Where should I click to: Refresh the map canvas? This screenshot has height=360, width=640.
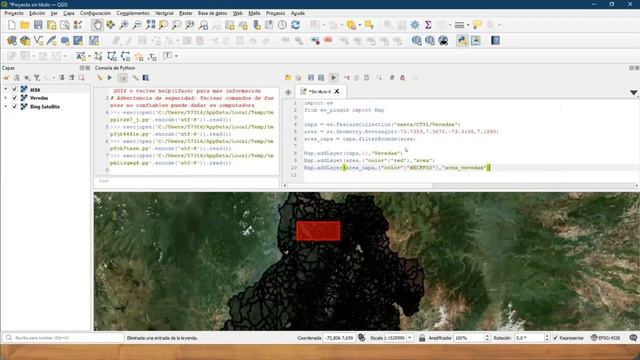tap(296, 25)
